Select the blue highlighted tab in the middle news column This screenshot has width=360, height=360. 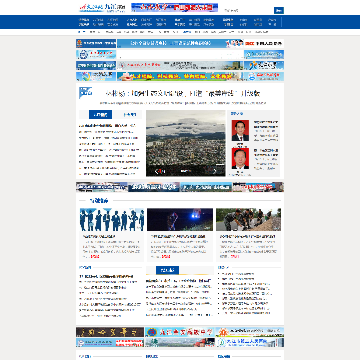[x=167, y=270]
